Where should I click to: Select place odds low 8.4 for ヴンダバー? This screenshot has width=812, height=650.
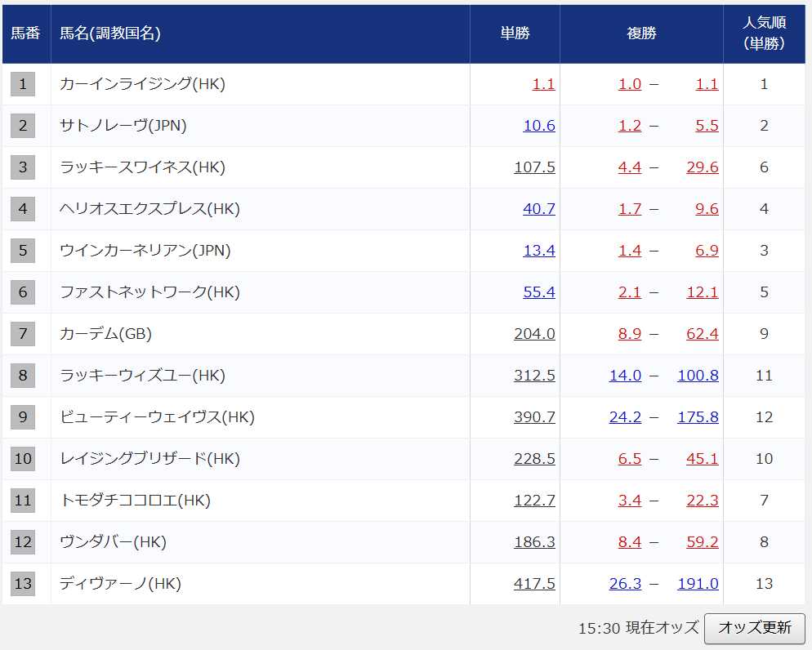630,542
